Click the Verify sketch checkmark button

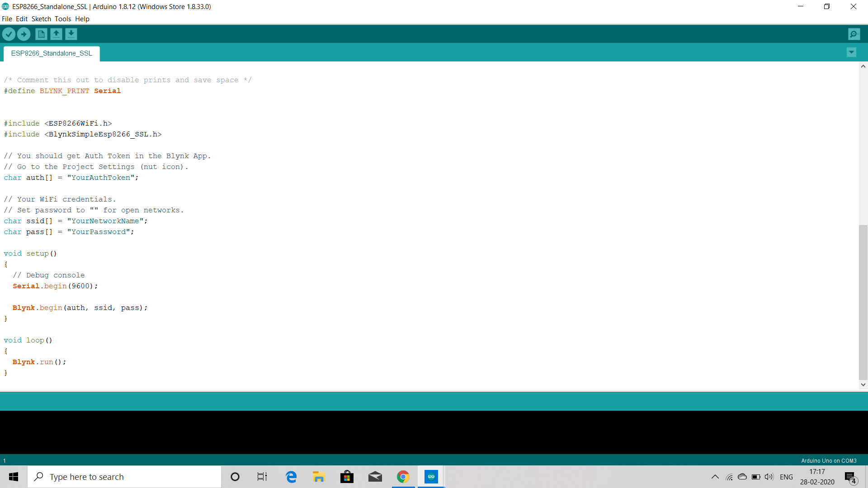[x=9, y=34]
